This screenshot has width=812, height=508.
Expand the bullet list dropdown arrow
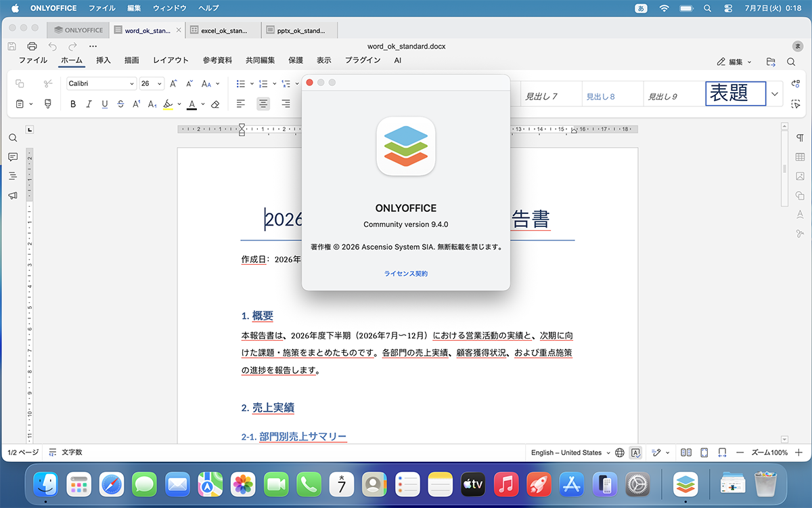(x=252, y=84)
